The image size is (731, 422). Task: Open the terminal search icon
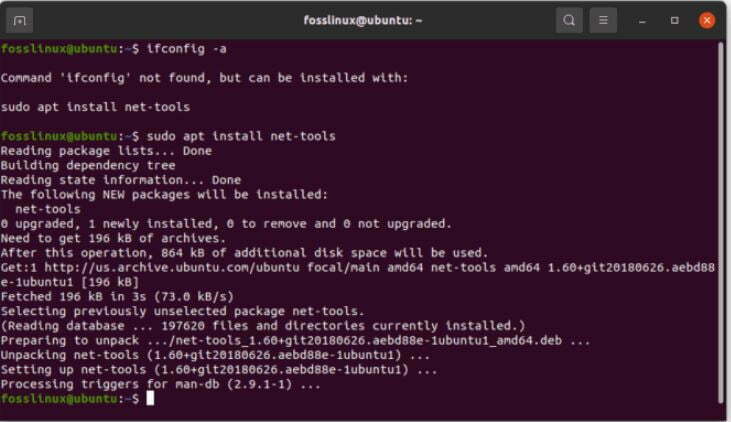pos(569,20)
